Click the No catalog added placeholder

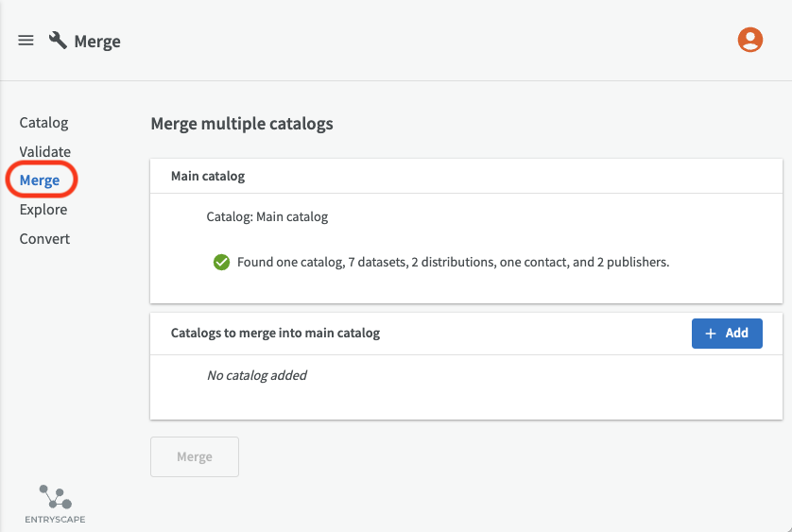tap(256, 375)
